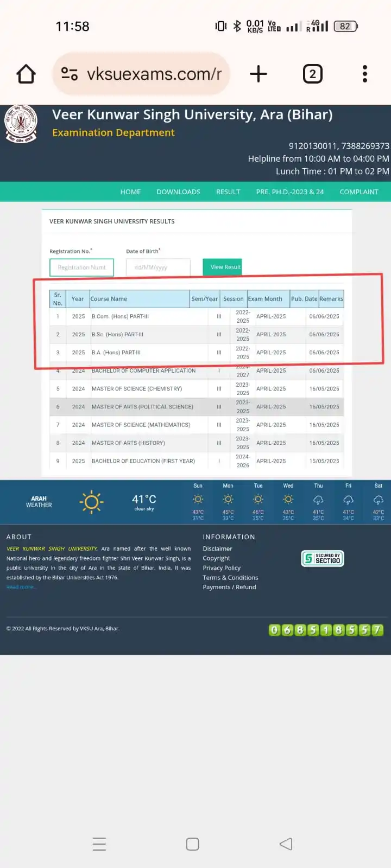The image size is (391, 868).
Task: Tap Wednesday forecast sun icon
Action: point(288,499)
